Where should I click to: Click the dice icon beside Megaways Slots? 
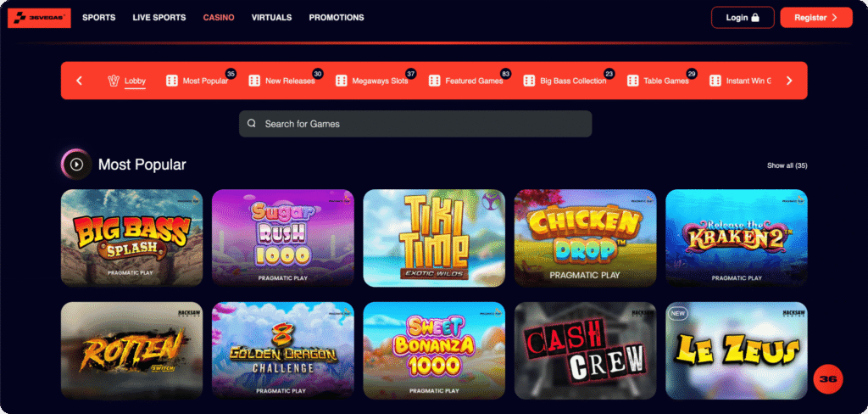click(341, 81)
